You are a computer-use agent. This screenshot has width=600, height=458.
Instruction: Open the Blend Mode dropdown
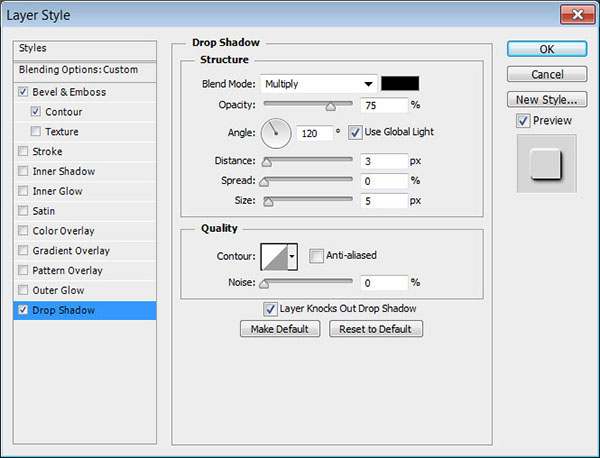[318, 84]
